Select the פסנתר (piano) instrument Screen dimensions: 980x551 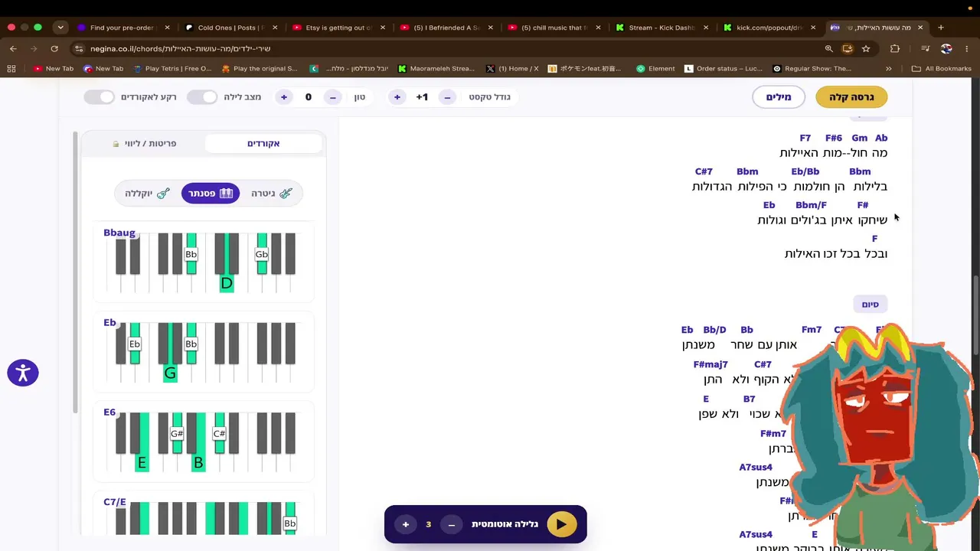[x=211, y=194]
